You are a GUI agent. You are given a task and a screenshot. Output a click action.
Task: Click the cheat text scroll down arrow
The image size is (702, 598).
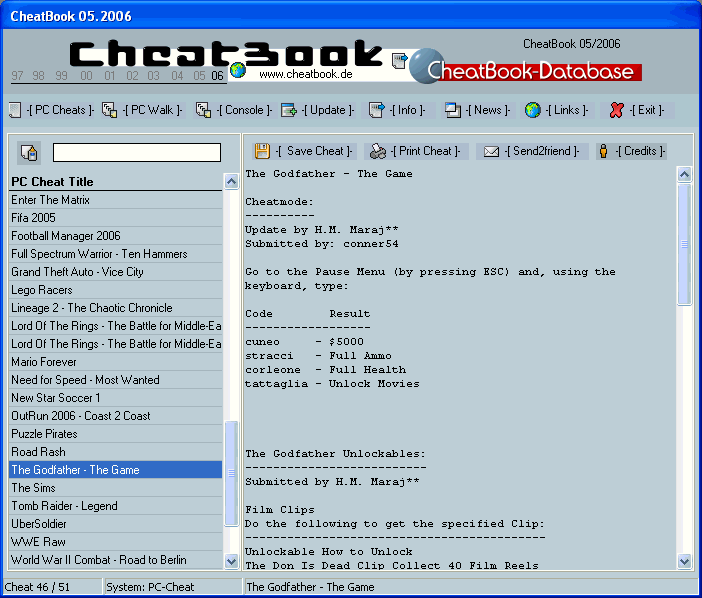(685, 561)
